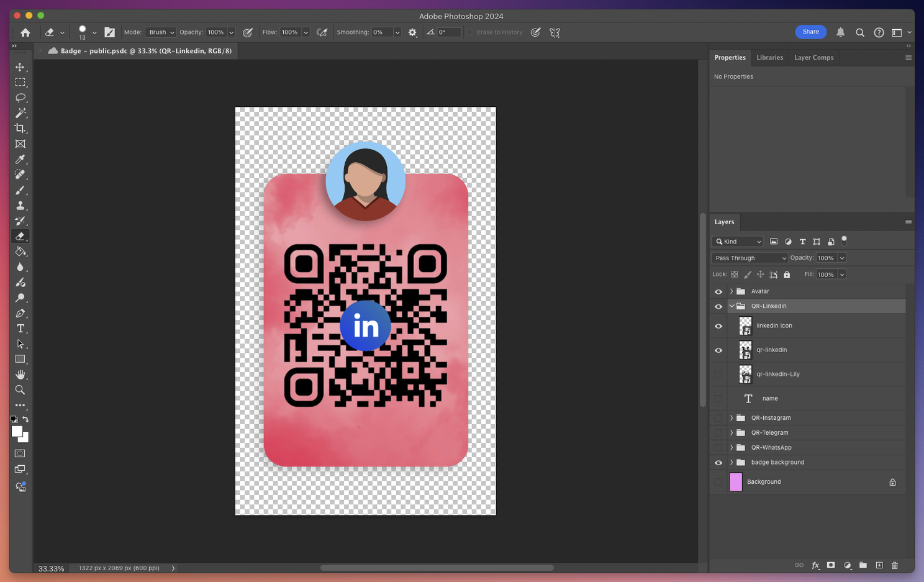Viewport: 924px width, 582px height.
Task: Hide the qr-linkedin layer
Action: click(x=718, y=350)
